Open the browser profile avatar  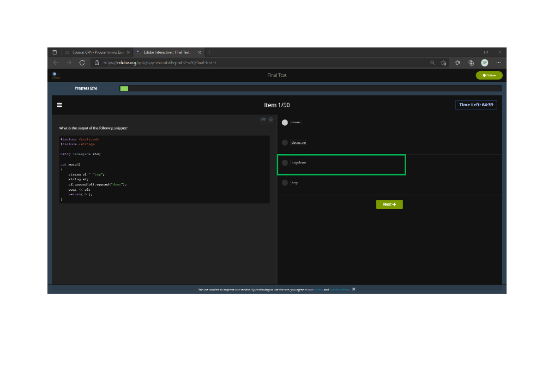(484, 63)
